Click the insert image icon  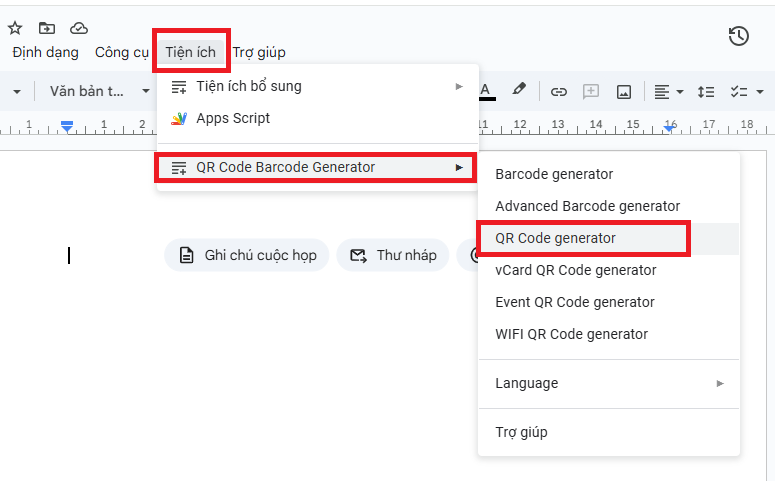tap(624, 91)
